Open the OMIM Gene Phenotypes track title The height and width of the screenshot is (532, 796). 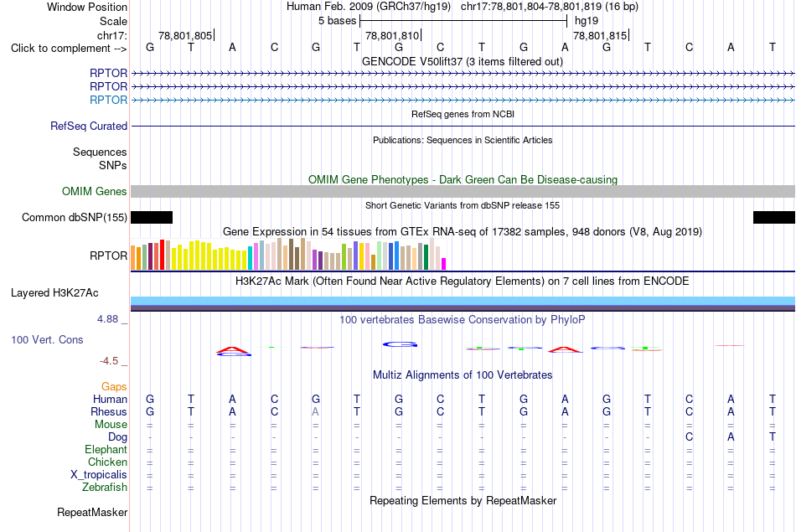coord(463,179)
